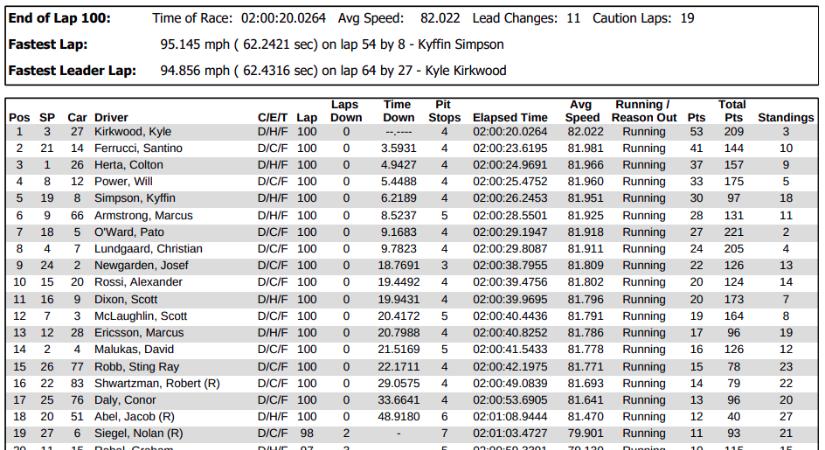Select total points value '221'
The image size is (825, 450).
734,232
